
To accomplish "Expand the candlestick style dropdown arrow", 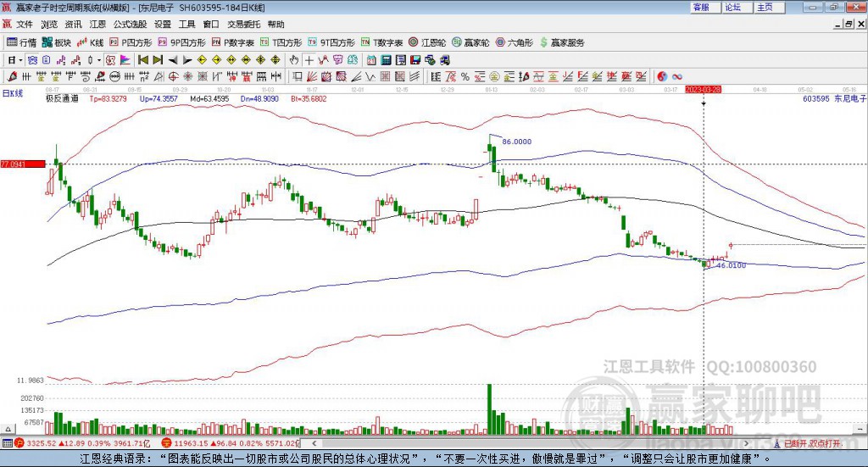I will point(99,60).
